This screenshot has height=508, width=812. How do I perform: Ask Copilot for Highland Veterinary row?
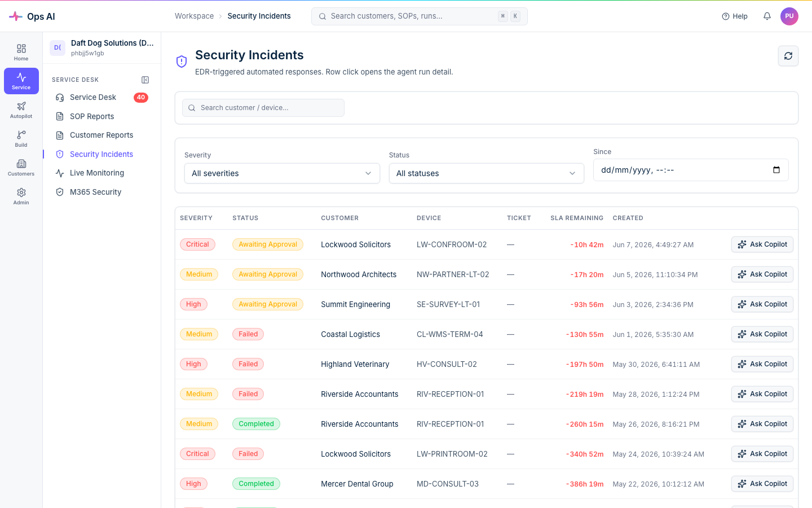[x=762, y=364]
